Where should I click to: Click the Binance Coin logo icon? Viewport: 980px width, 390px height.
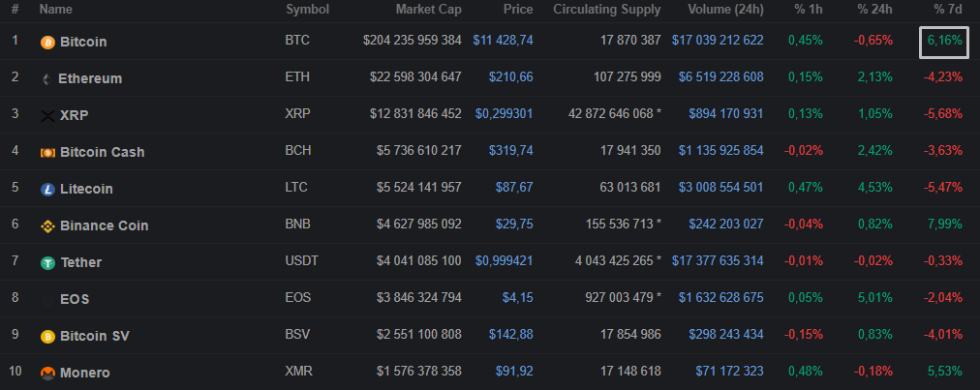(x=47, y=226)
